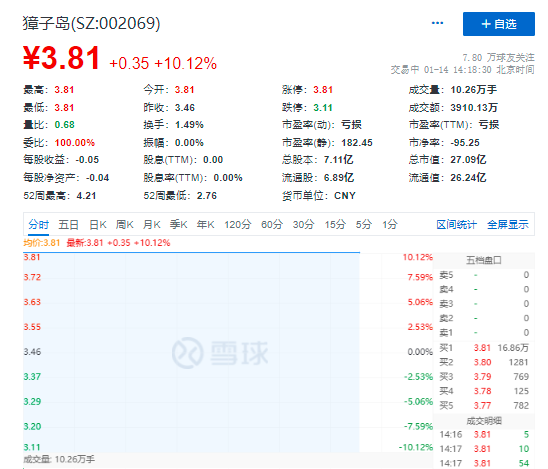
Task: Click the 五档盘口 panel header
Action: (x=484, y=260)
